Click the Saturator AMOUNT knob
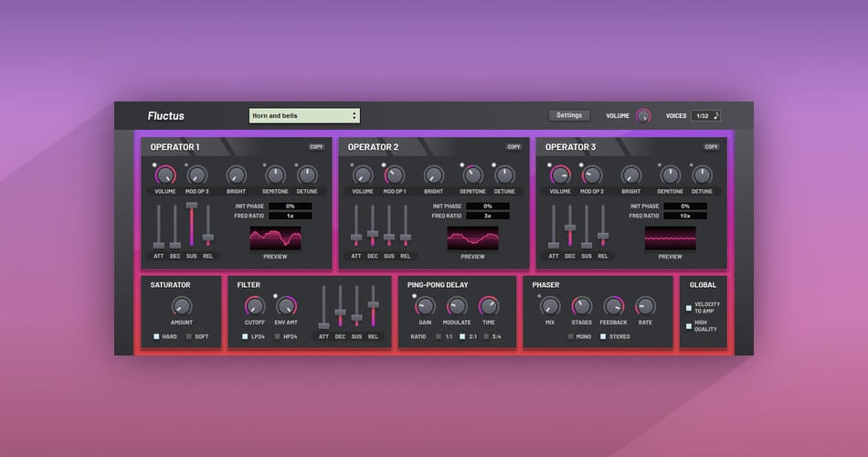The width and height of the screenshot is (868, 457). pos(182,306)
